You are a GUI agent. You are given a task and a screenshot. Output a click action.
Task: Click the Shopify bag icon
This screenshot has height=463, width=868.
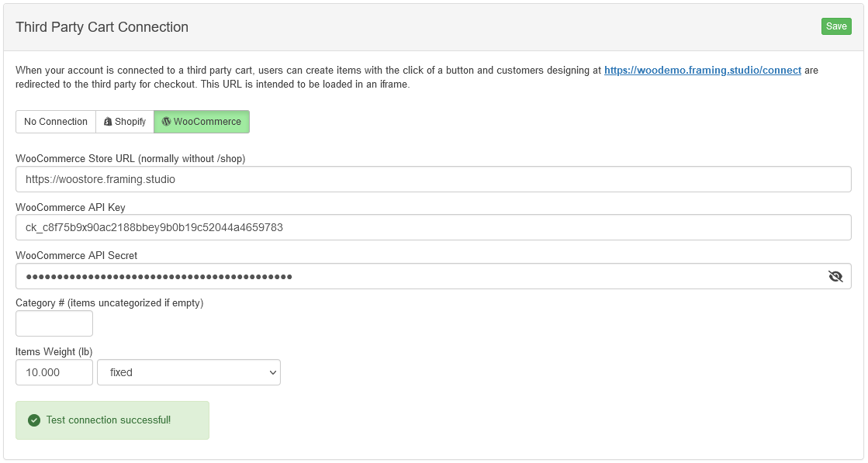click(x=108, y=122)
